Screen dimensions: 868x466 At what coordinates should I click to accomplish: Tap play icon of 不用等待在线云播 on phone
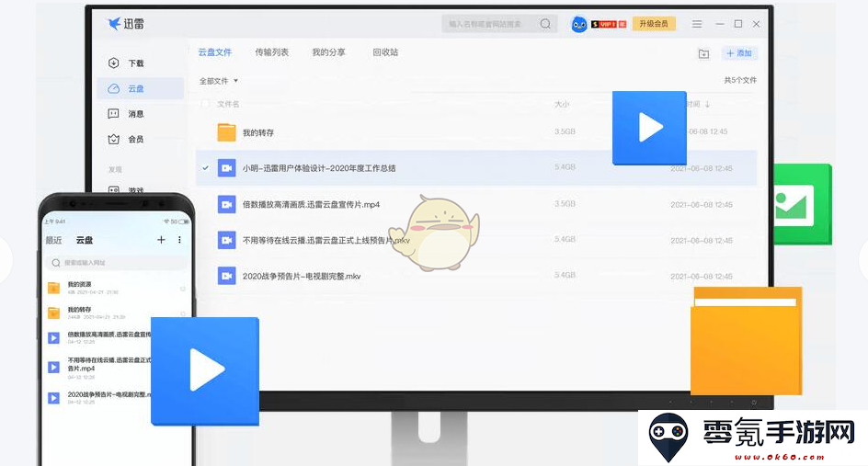[x=53, y=367]
